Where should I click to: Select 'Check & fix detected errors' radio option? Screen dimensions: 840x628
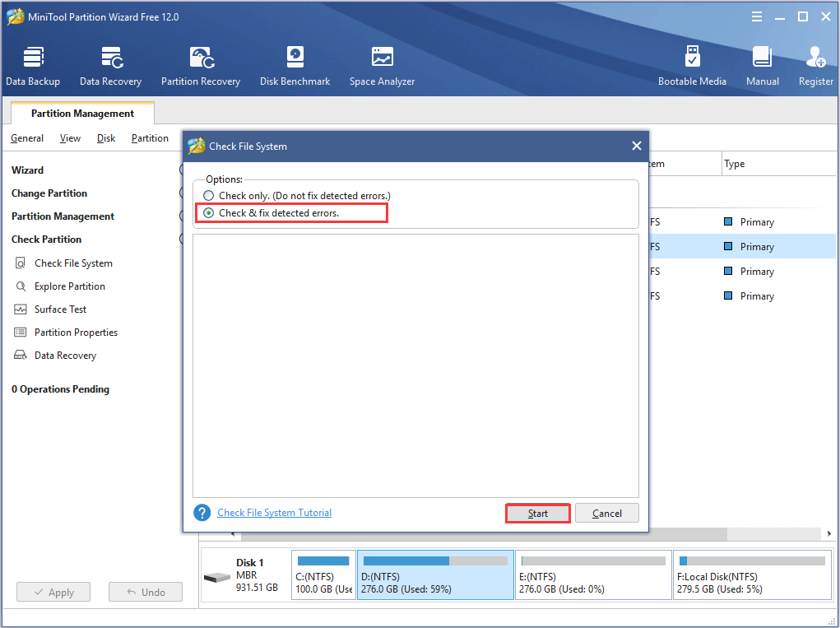(208, 212)
